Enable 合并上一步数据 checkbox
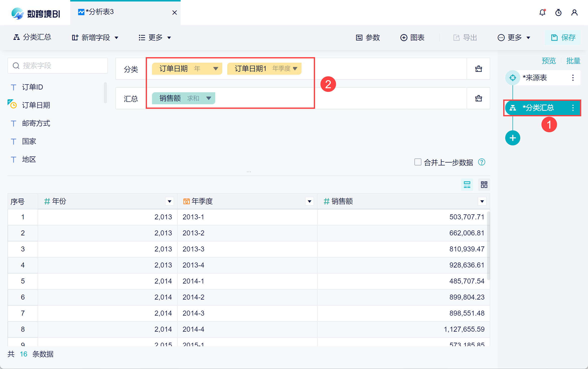588x369 pixels. point(418,162)
